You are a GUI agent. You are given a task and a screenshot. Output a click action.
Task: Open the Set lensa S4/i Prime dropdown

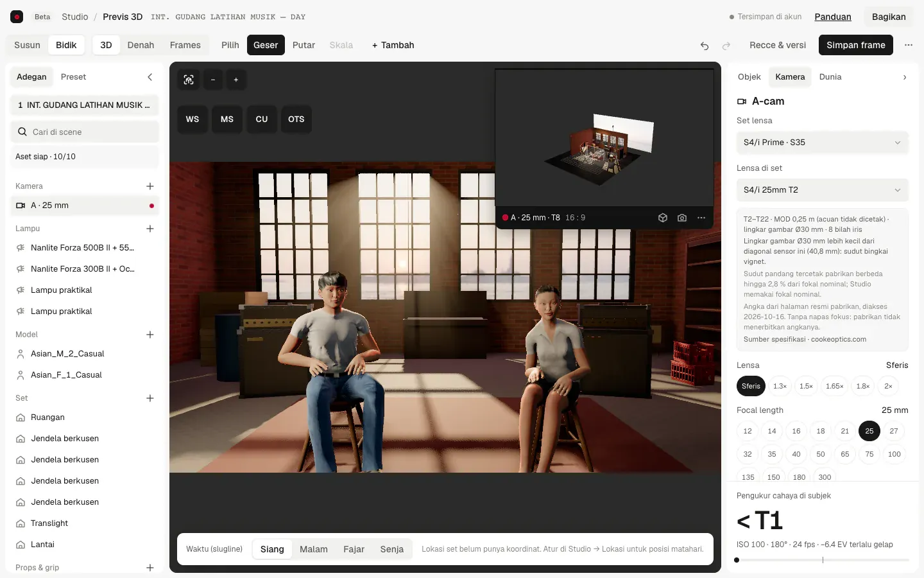pyautogui.click(x=823, y=143)
